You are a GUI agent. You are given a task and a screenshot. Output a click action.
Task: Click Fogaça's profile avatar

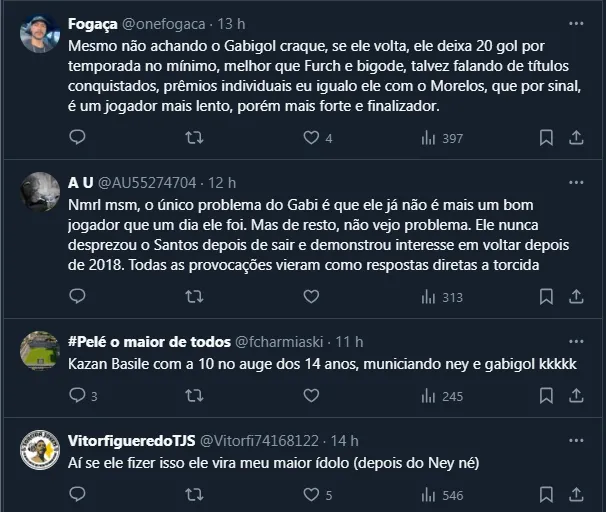tap(40, 34)
